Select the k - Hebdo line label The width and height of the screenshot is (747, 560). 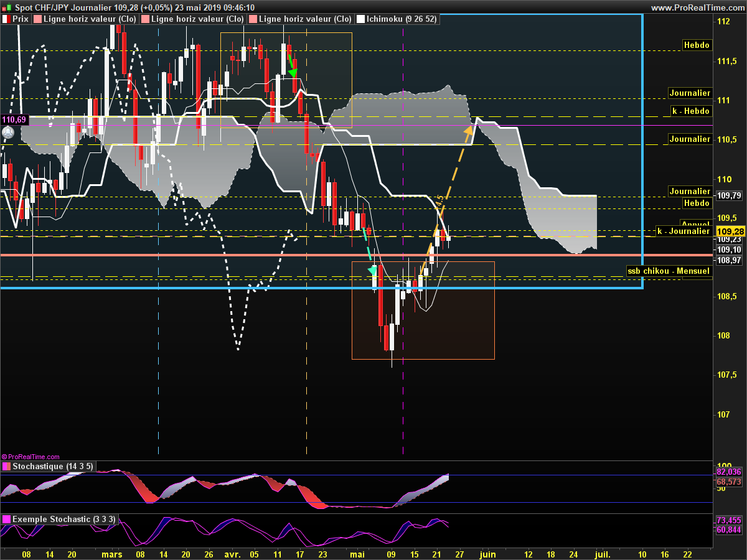[x=690, y=111]
